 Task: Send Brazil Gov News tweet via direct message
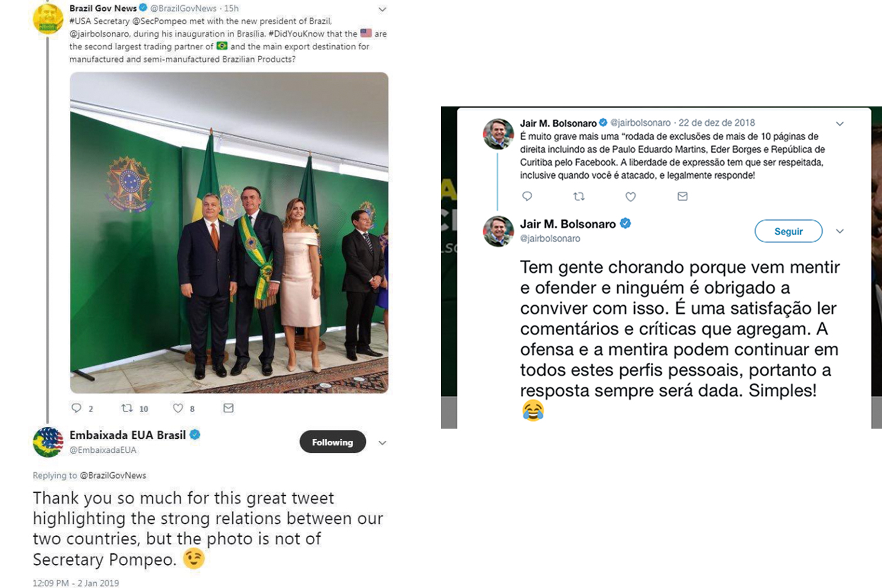click(x=228, y=408)
